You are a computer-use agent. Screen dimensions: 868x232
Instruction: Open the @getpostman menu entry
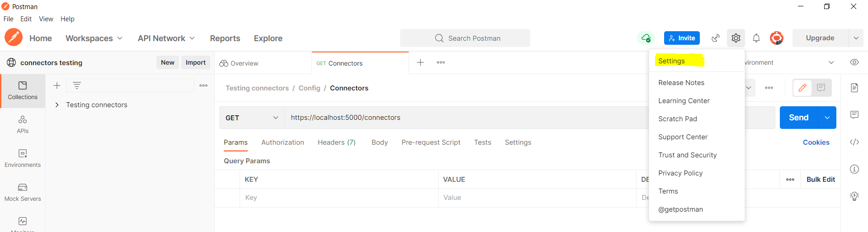point(681,209)
